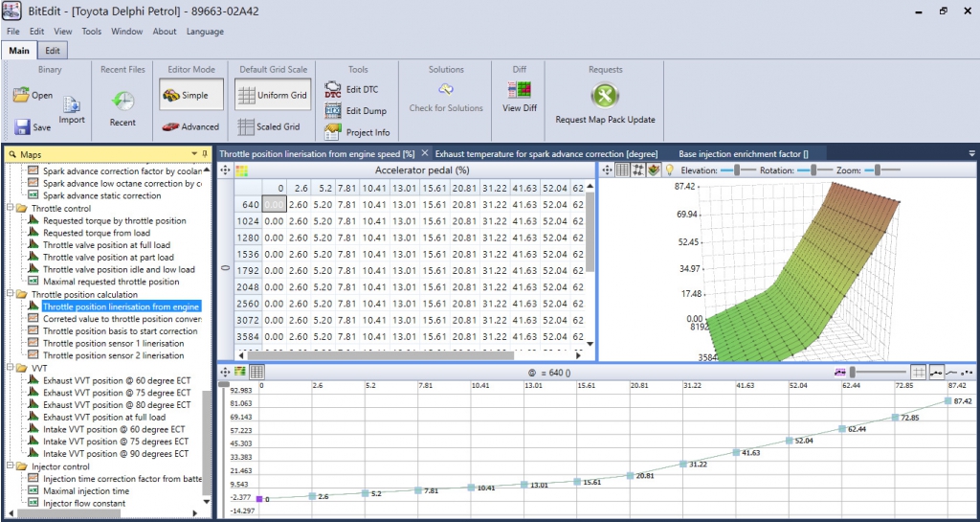980x522 pixels.
Task: Toggle points-only graph mode
Action: click(x=967, y=372)
